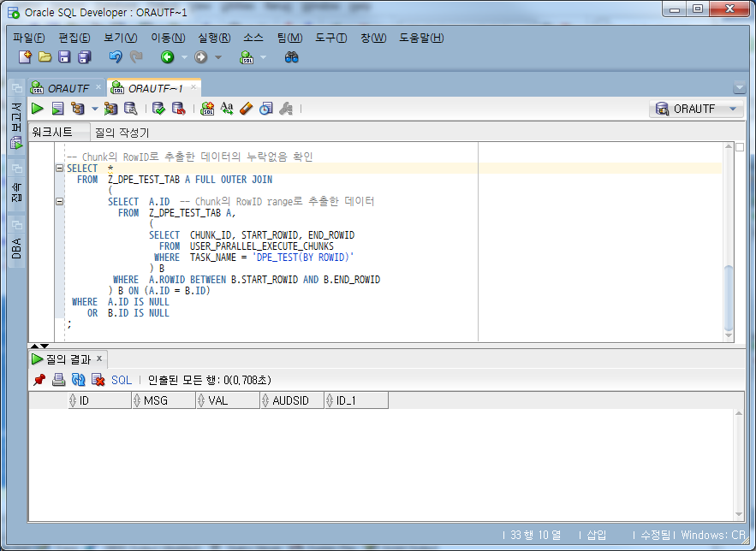Click the Save All icon

coord(85,57)
